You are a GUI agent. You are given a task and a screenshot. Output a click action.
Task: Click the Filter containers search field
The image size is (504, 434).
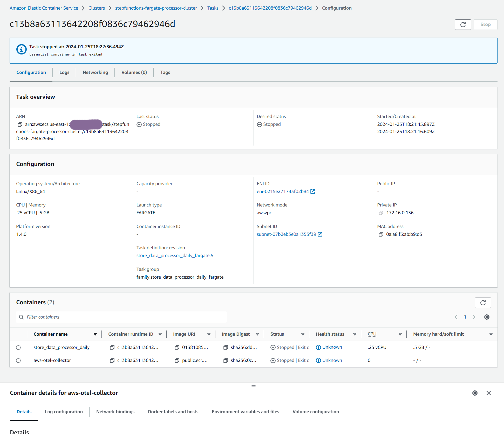click(121, 317)
